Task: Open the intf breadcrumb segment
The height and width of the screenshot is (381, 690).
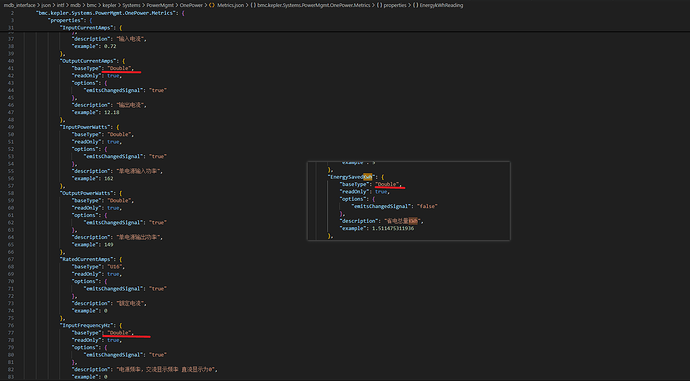Action: pyautogui.click(x=60, y=5)
